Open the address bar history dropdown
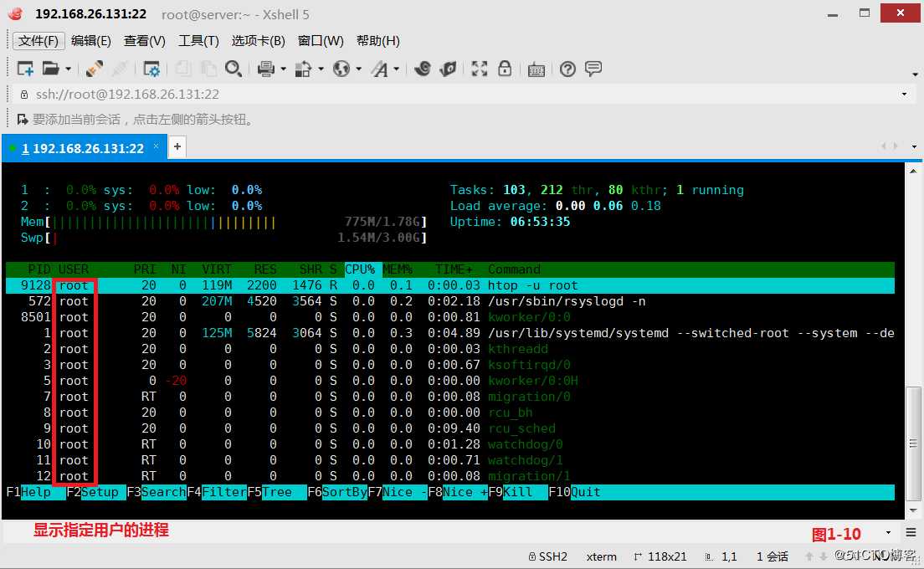Screen dimensions: 924x569 pyautogui.click(x=905, y=95)
